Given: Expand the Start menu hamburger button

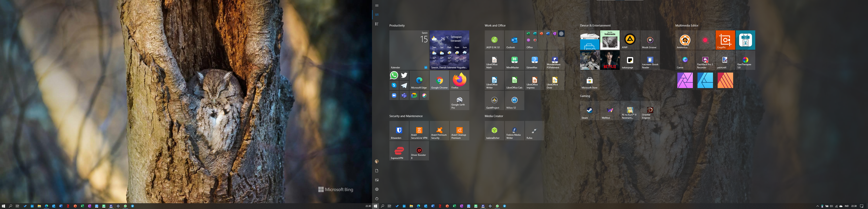Looking at the screenshot, I should click(x=377, y=5).
